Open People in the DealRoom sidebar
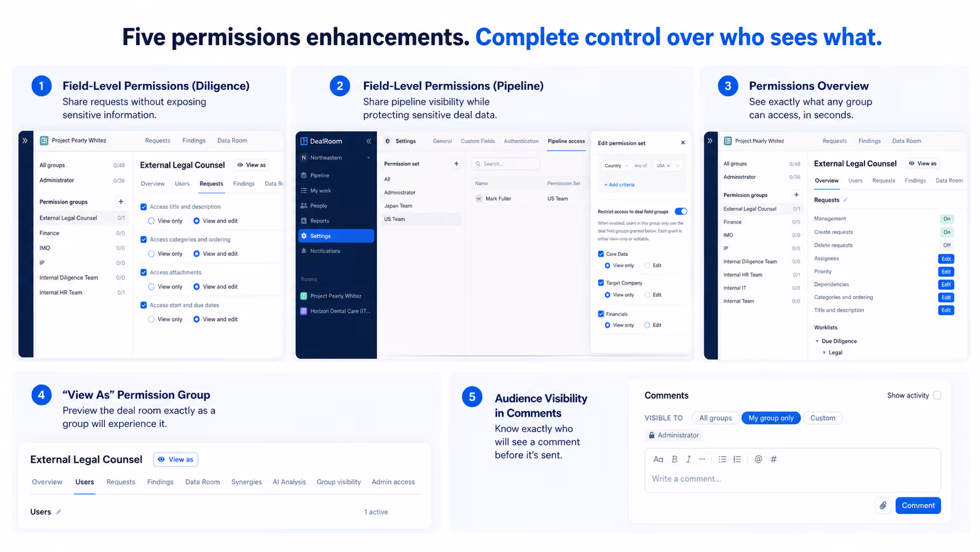This screenshot has width=980, height=552. coord(336,206)
